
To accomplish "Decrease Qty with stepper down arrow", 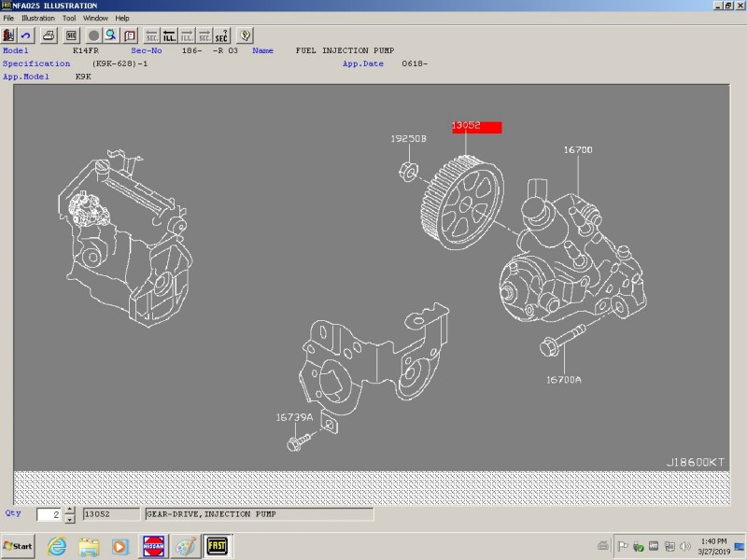I will [70, 519].
